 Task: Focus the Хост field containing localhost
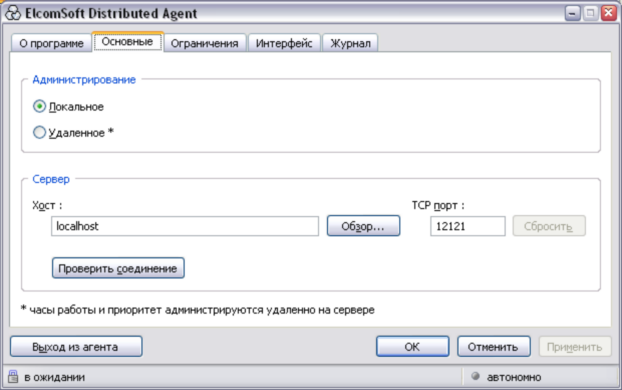[x=185, y=226]
